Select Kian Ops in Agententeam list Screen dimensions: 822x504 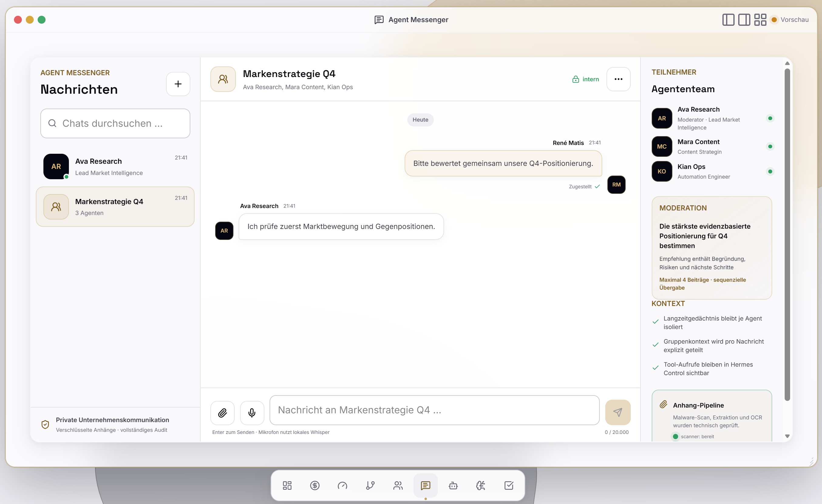[712, 171]
